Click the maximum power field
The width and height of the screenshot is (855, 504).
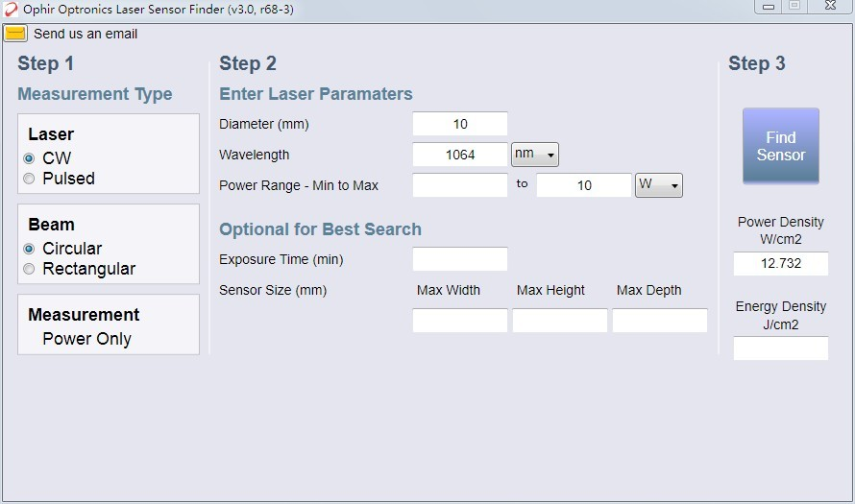[584, 185]
